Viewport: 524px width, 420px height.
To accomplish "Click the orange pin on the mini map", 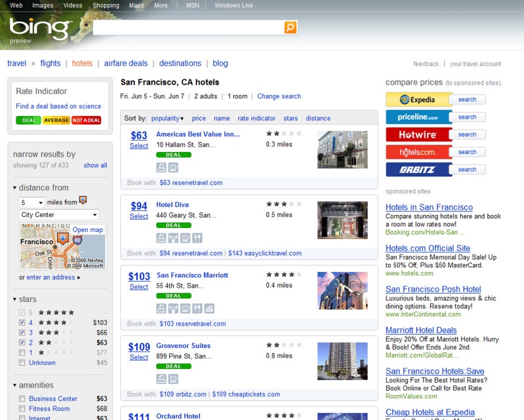I will click(62, 239).
